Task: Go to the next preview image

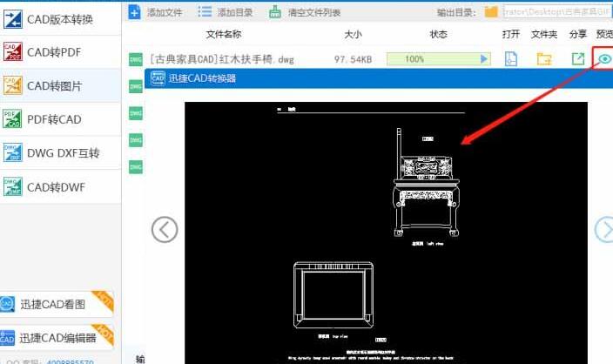Action: tap(604, 230)
